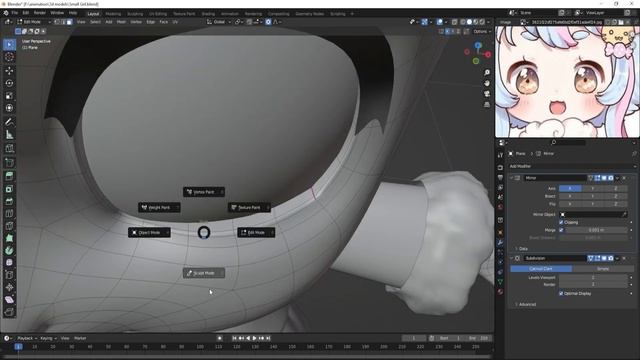Open the File menu
640x360 pixels.
tap(15, 13)
